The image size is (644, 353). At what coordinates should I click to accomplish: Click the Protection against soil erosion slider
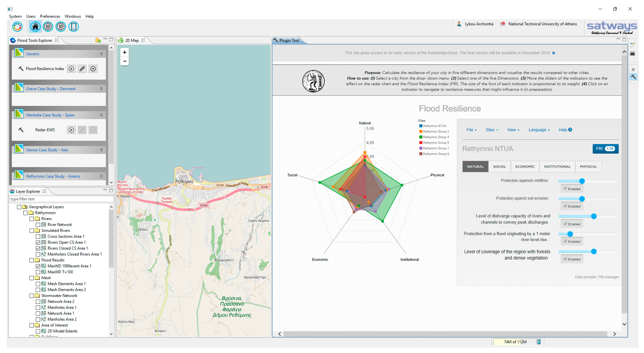click(582, 199)
